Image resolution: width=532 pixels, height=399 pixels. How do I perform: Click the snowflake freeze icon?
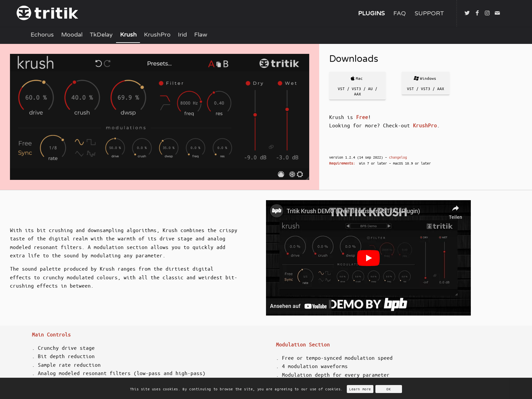[292, 174]
